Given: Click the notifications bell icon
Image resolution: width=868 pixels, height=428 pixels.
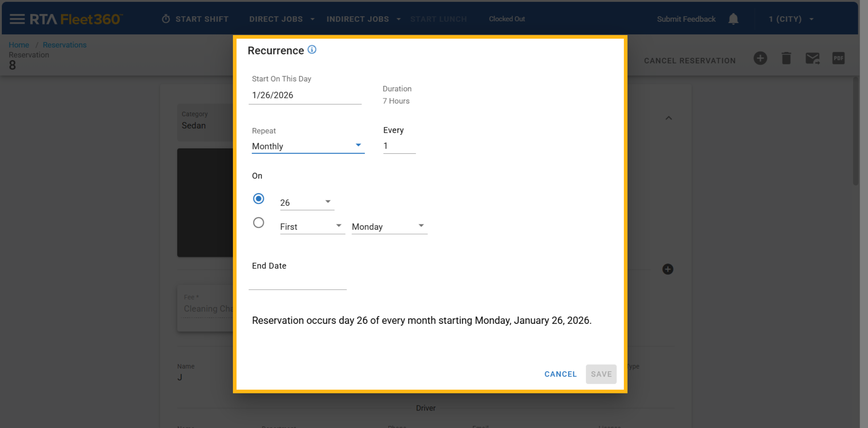Looking at the screenshot, I should [x=733, y=19].
